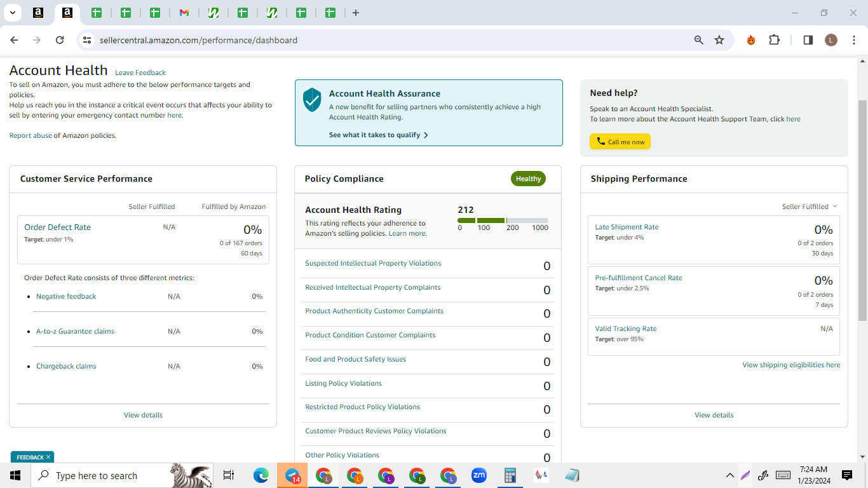This screenshot has height=488, width=868.
Task: Bookmark this page with the star
Action: [719, 40]
